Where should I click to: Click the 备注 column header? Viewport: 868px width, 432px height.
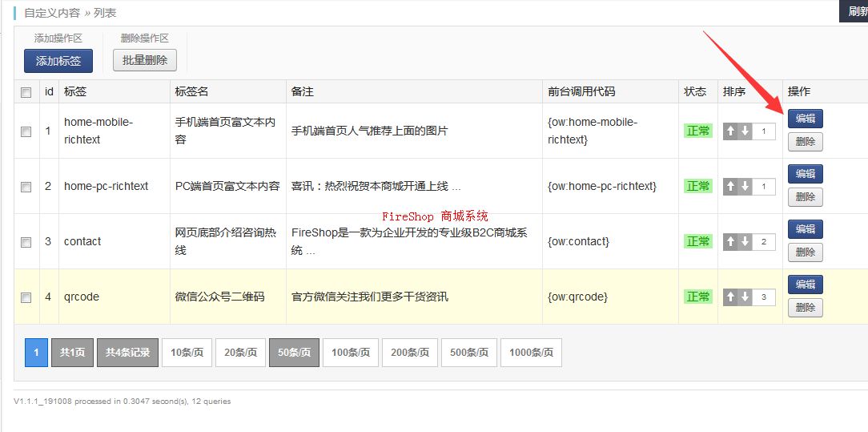coord(302,92)
